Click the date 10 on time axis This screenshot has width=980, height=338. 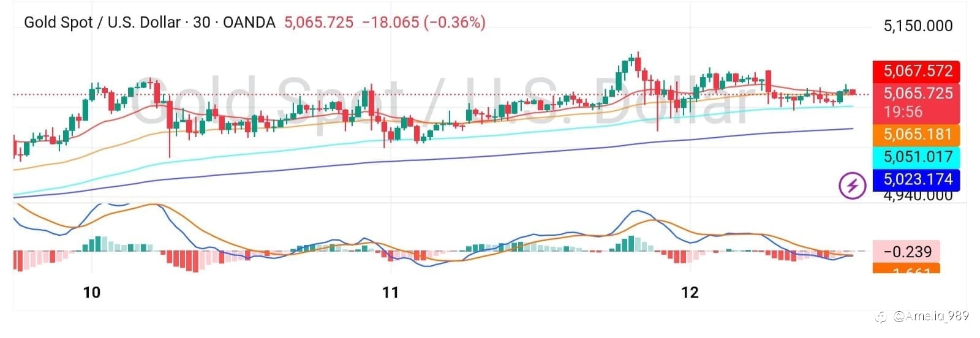91,293
